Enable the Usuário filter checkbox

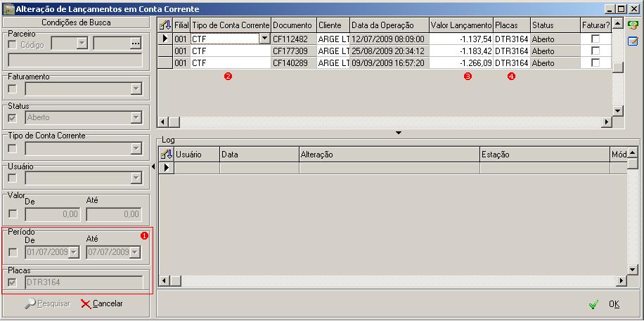click(13, 178)
